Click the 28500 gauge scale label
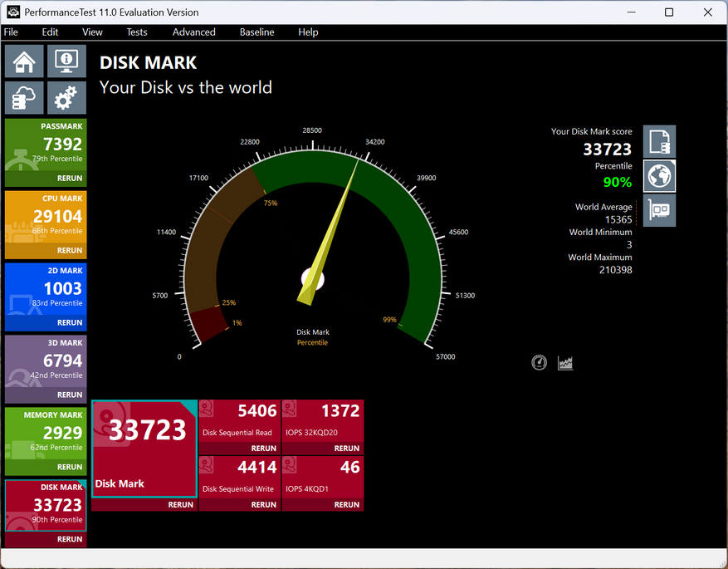728x569 pixels. click(x=312, y=130)
